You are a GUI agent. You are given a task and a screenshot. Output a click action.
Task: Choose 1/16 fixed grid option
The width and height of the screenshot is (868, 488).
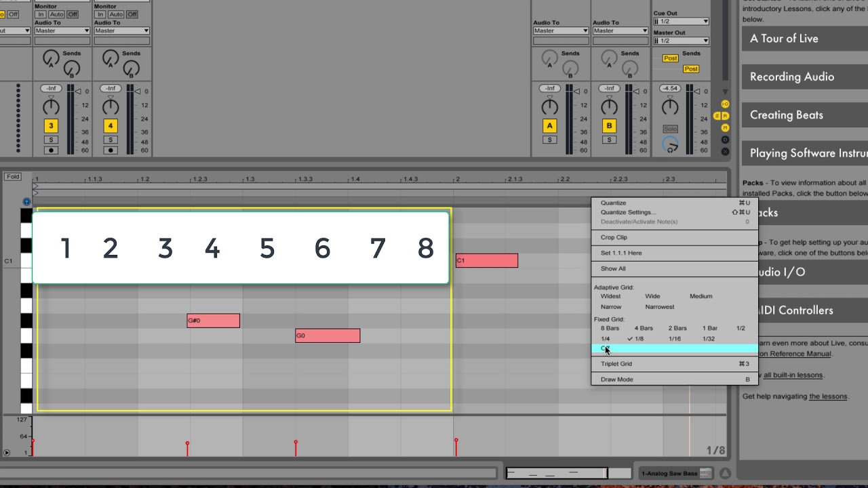[x=675, y=339]
